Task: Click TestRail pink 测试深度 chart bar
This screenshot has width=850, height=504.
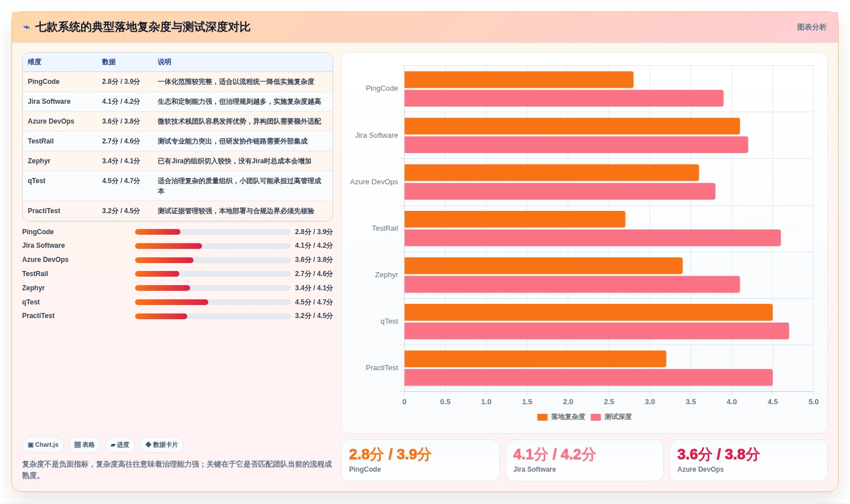Action: tap(592, 238)
